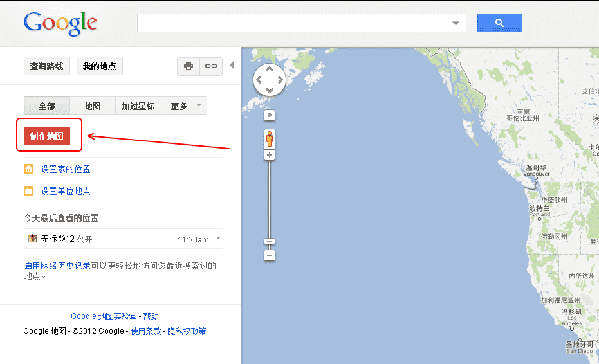
Task: Open 查询路线 directions button
Action: [x=46, y=66]
